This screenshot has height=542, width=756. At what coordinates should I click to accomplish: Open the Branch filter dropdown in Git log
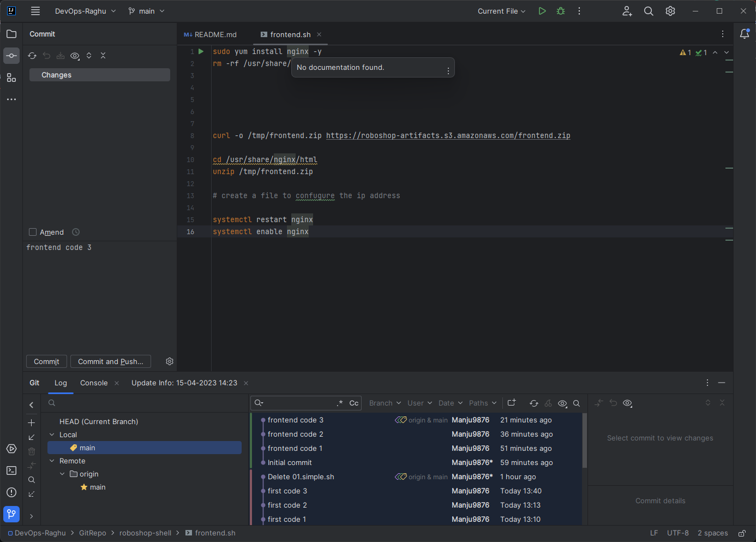click(385, 403)
